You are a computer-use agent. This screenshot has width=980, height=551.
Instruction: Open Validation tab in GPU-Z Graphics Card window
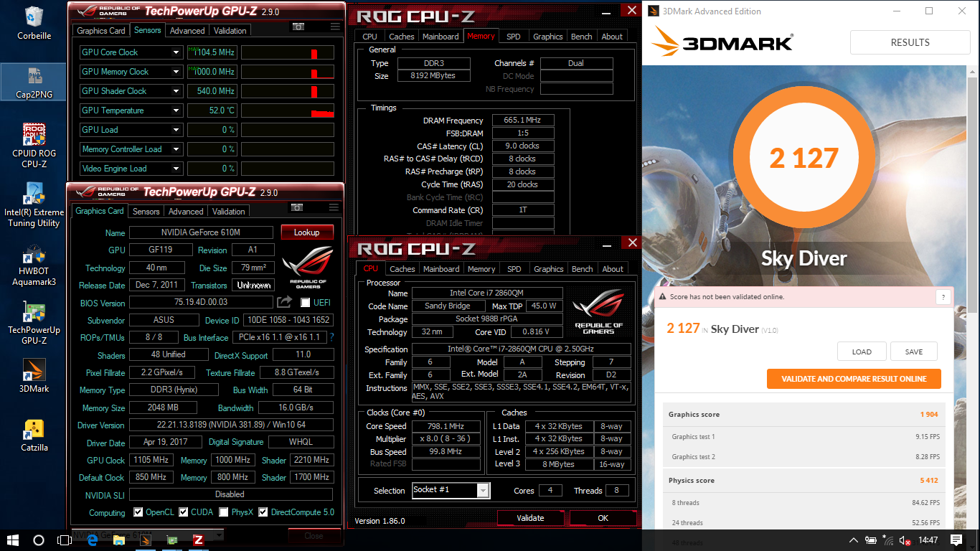point(229,212)
